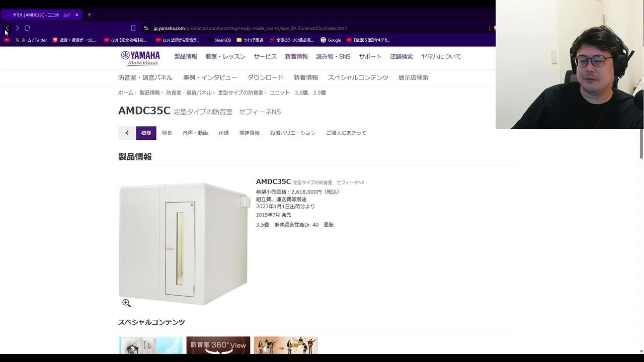
Task: Open the 【厳選５選】今キテる bookmark
Action: click(368, 40)
